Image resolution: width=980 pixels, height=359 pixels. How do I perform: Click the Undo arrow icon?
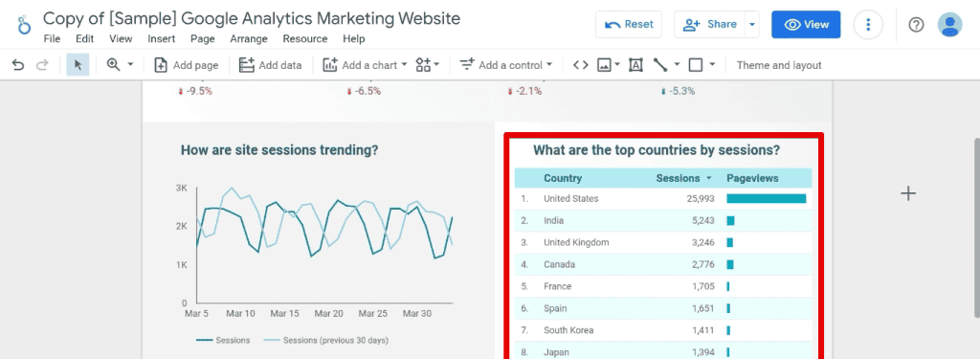click(18, 65)
